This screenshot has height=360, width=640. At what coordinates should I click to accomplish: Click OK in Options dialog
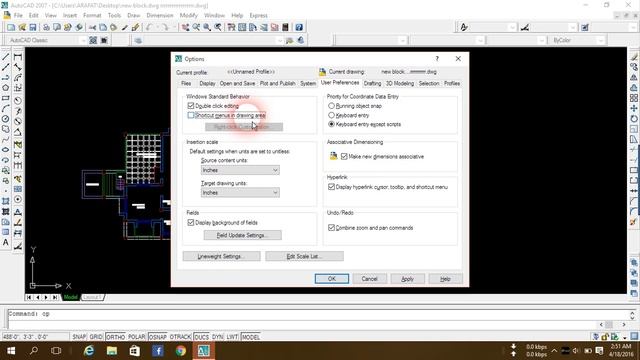click(x=332, y=279)
